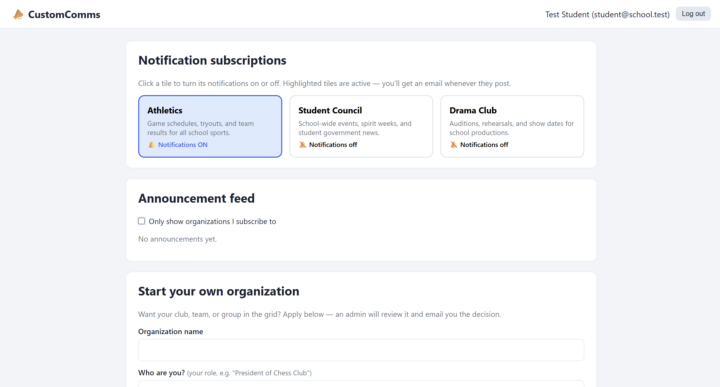Image resolution: width=720 pixels, height=387 pixels.
Task: Click the muted bell icon on Student Council tile
Action: [x=303, y=145]
